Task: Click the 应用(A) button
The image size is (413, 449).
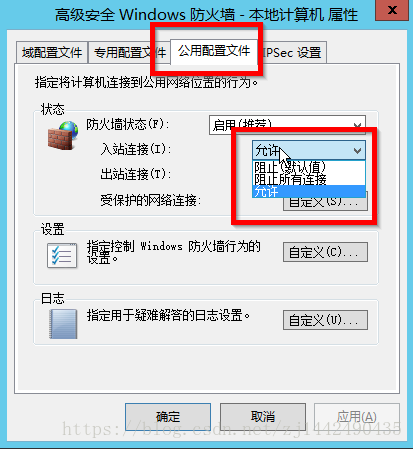Action: click(x=357, y=416)
